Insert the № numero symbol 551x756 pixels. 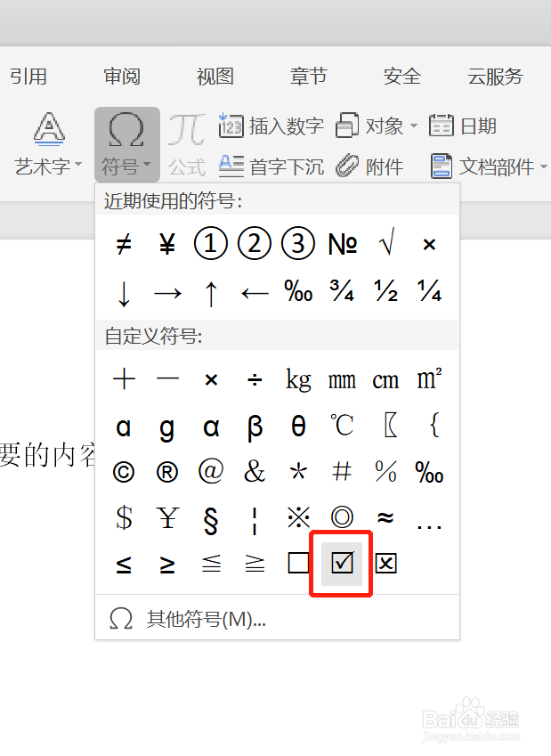pos(343,245)
